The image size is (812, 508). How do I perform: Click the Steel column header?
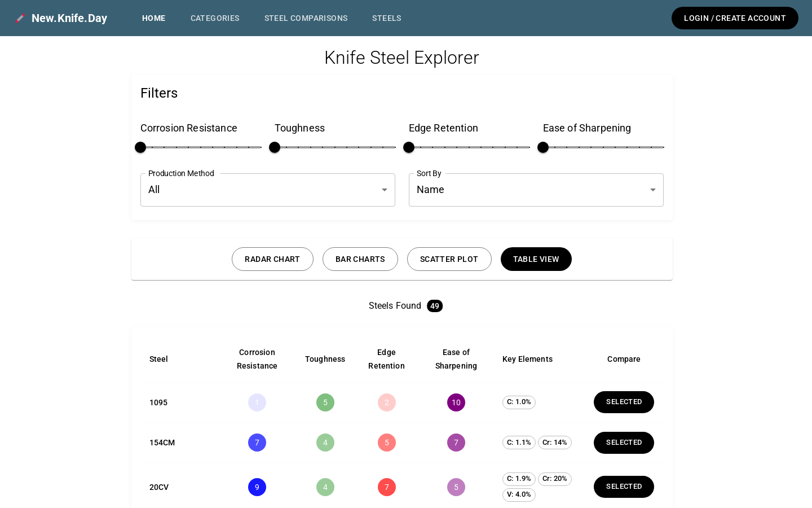(x=158, y=359)
